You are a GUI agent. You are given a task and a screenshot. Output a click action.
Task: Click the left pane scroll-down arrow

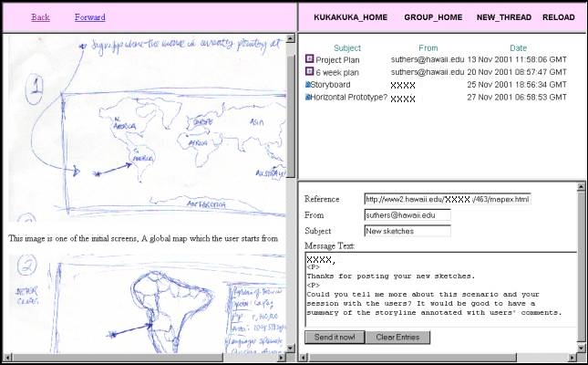(292, 346)
